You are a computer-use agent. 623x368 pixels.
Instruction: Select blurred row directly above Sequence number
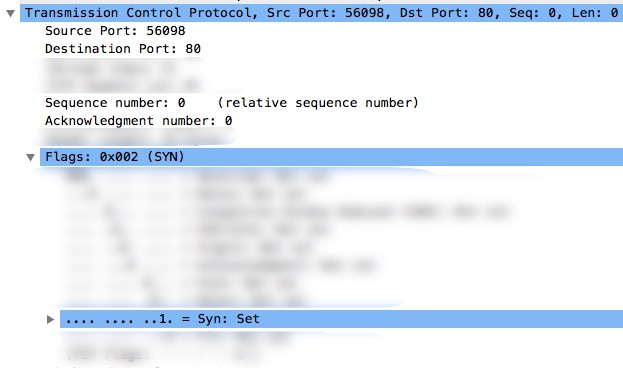(123, 85)
